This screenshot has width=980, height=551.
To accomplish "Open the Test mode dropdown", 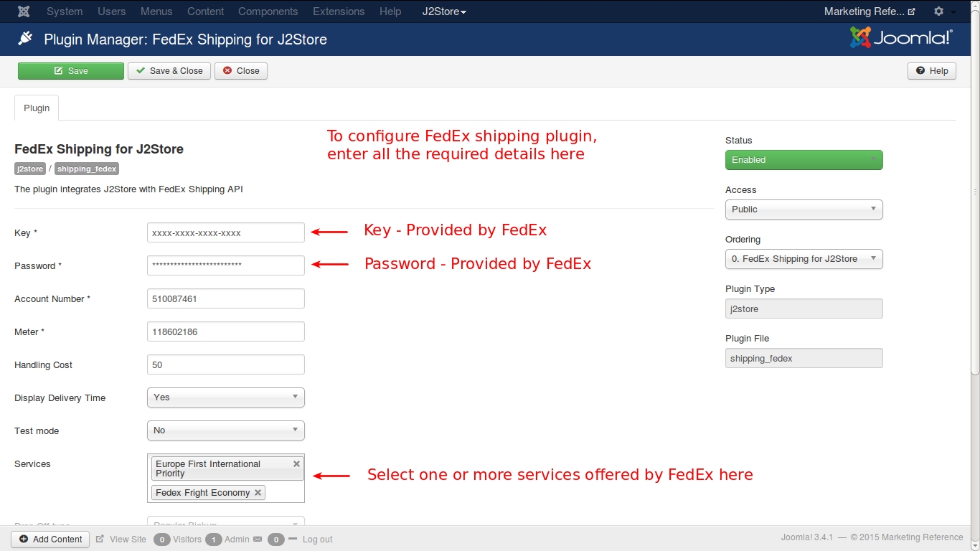I will click(225, 430).
